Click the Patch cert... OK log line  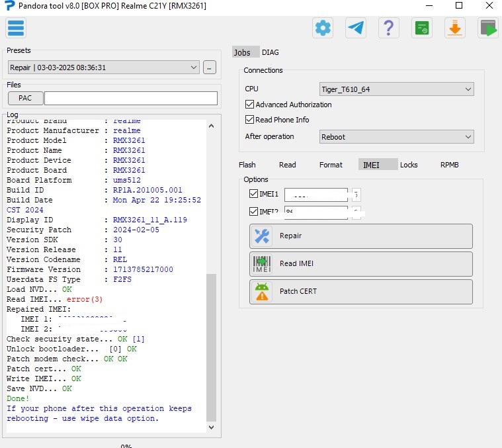(44, 369)
